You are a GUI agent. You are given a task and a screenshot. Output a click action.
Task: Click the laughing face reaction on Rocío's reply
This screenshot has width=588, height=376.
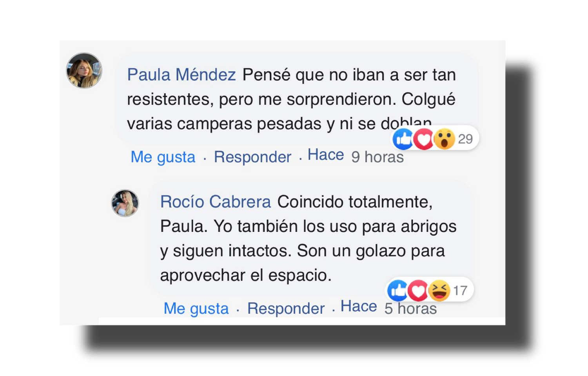coord(439,291)
